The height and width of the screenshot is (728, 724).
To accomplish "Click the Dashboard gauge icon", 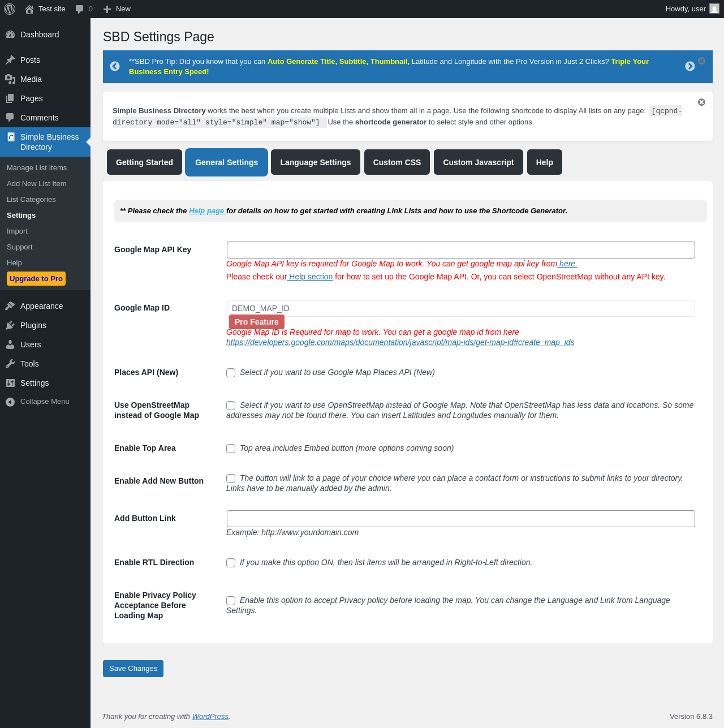I will [10, 35].
